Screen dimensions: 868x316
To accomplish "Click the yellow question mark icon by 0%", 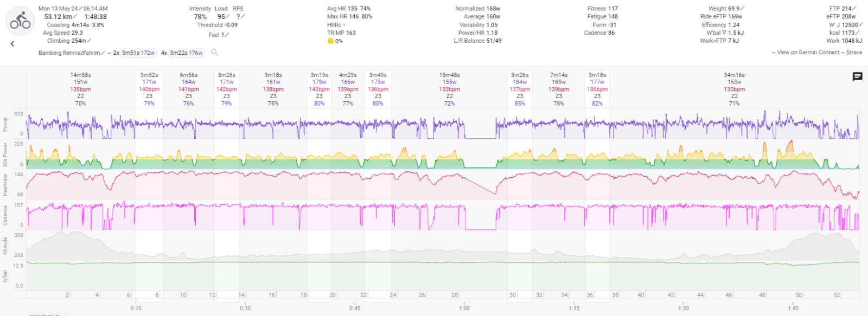I will click(330, 41).
